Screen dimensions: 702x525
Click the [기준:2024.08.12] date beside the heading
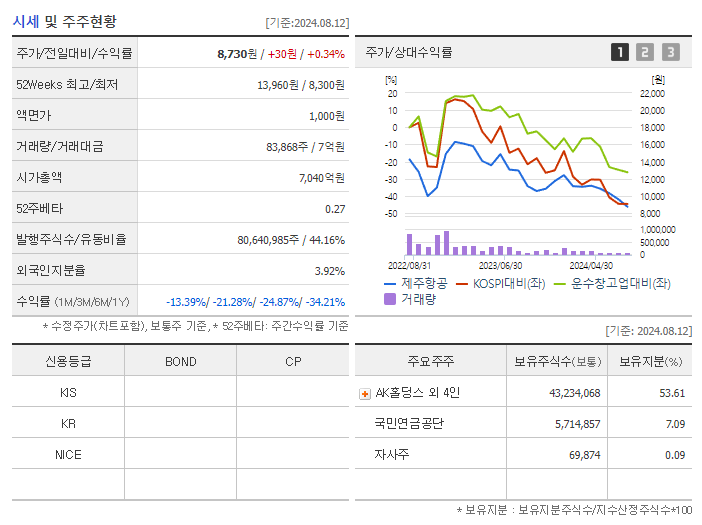[307, 23]
